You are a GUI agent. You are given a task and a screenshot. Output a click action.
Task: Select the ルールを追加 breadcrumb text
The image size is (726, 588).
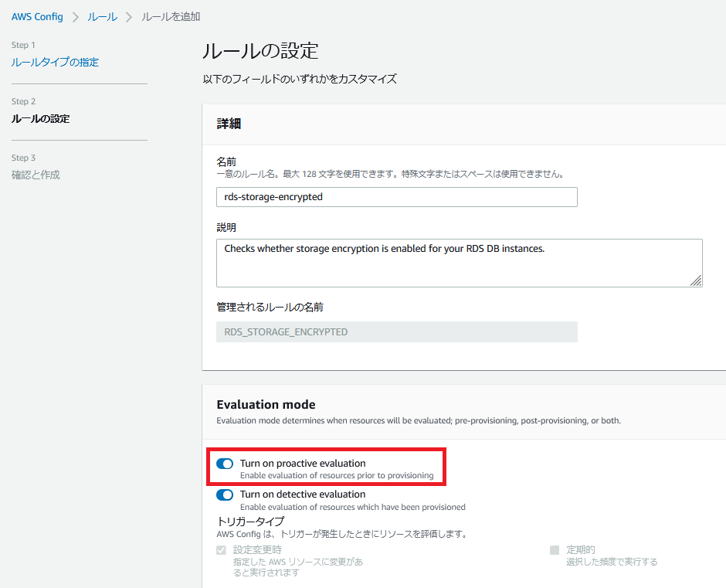click(171, 17)
